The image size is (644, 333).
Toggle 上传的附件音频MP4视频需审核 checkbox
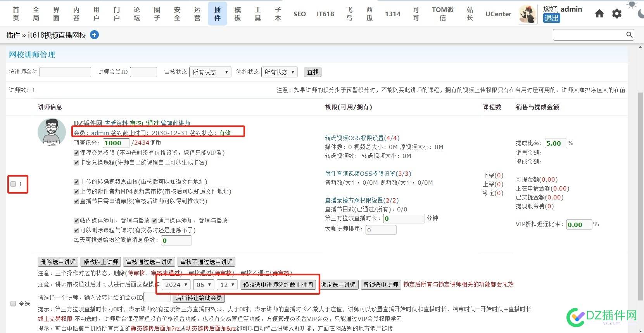pos(76,192)
